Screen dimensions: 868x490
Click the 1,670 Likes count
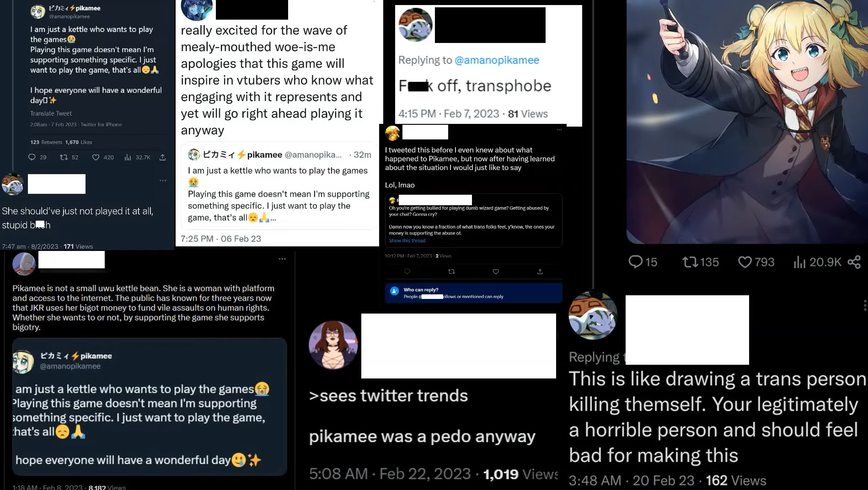point(79,142)
